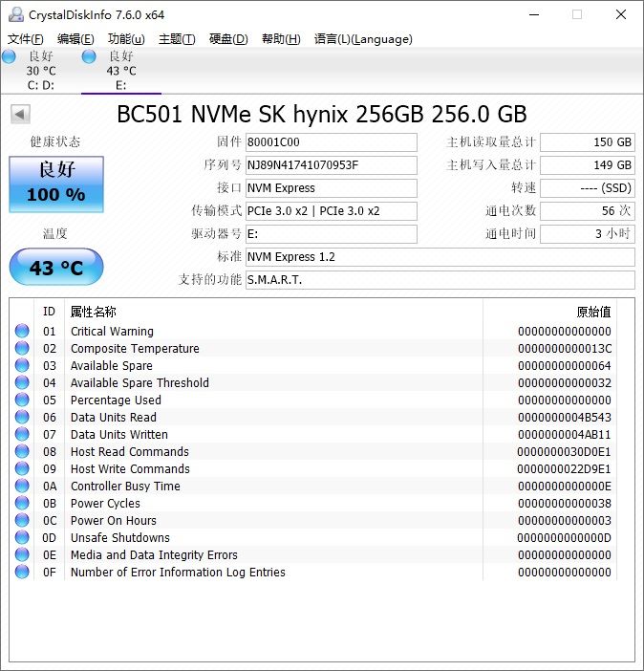Click the Critical Warning status orb icon
Screen dimensions: 644x671
tap(22, 332)
